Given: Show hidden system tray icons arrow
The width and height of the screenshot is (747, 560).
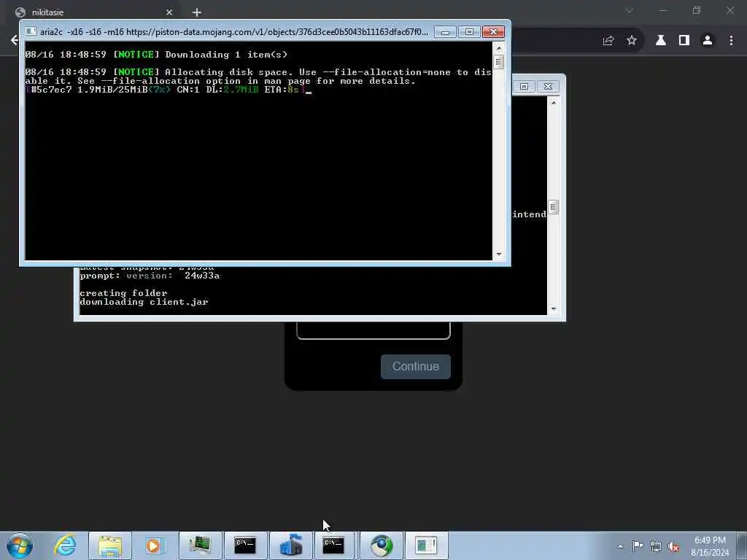Looking at the screenshot, I should [620, 546].
